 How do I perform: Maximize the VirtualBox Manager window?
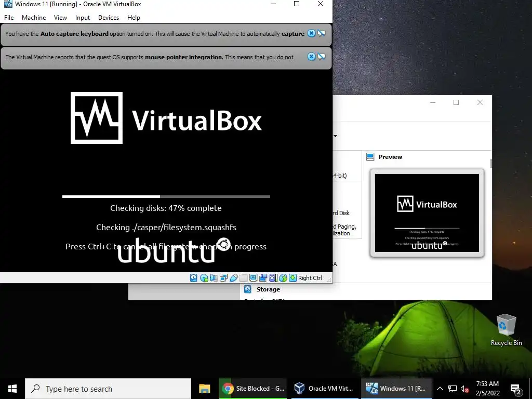point(456,102)
